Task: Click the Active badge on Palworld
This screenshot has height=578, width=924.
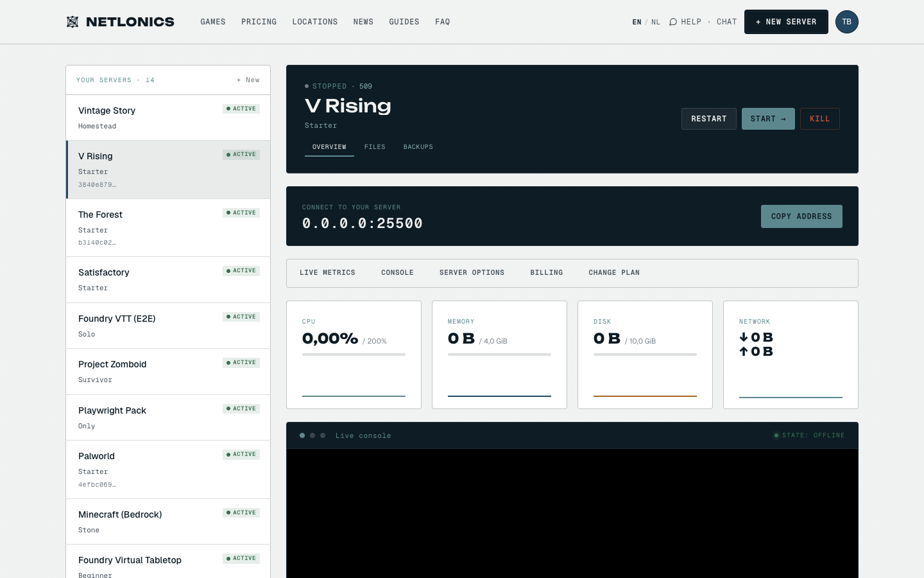Action: pos(241,455)
